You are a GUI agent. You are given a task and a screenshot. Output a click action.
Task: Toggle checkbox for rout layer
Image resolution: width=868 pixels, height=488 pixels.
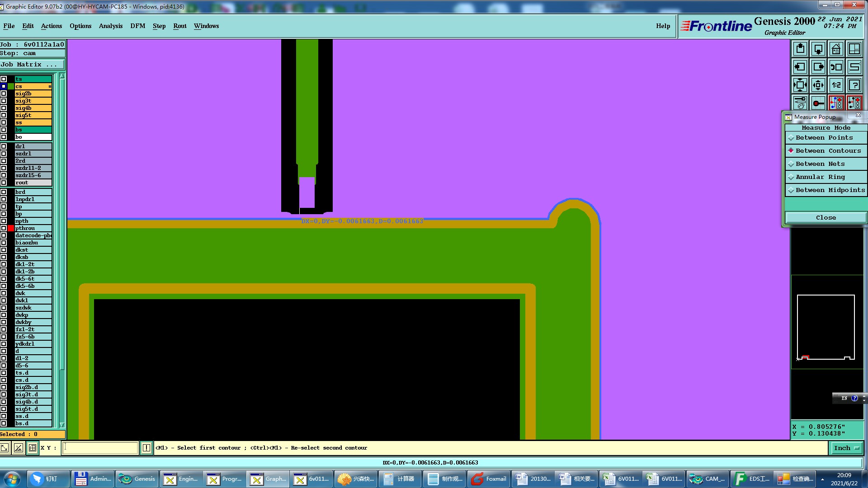point(4,183)
